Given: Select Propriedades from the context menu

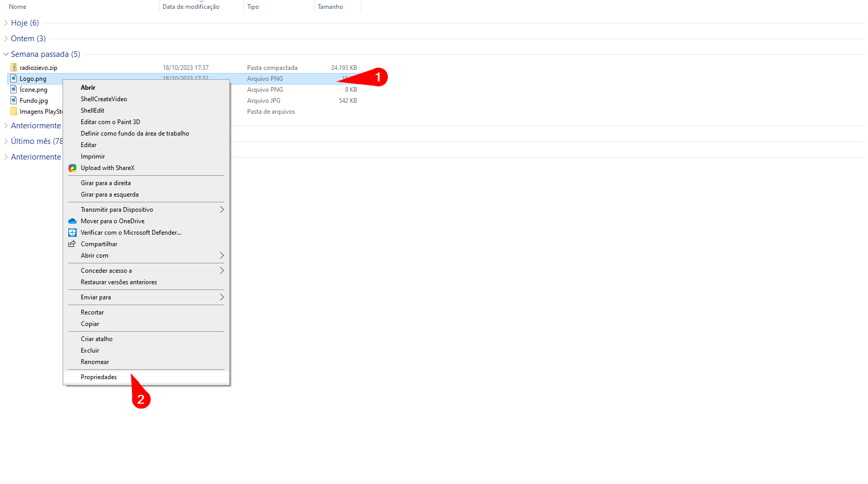Looking at the screenshot, I should pos(99,377).
